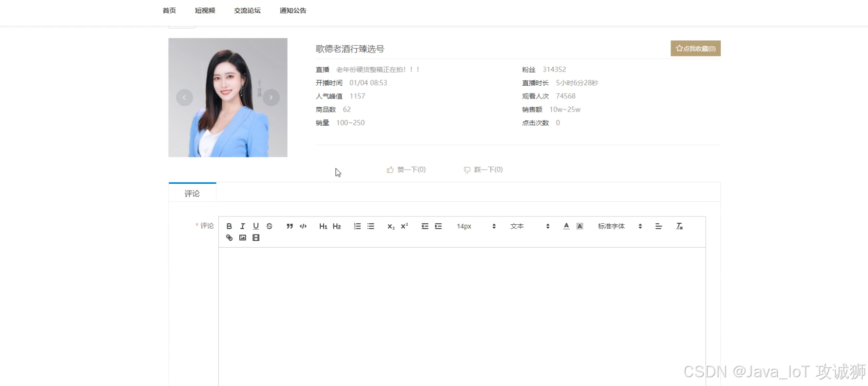
Task: Click inside the comment text area
Action: (x=462, y=317)
